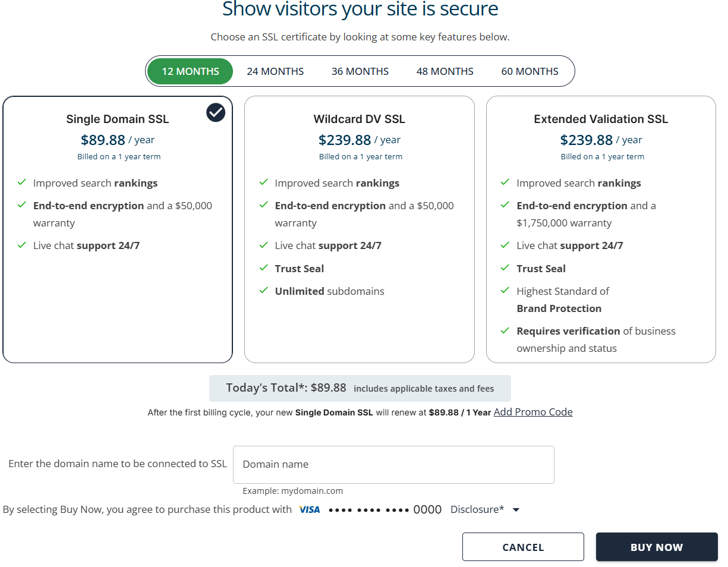Click the green check beside Trust Seal
Image resolution: width=728 pixels, height=567 pixels.
(264, 269)
